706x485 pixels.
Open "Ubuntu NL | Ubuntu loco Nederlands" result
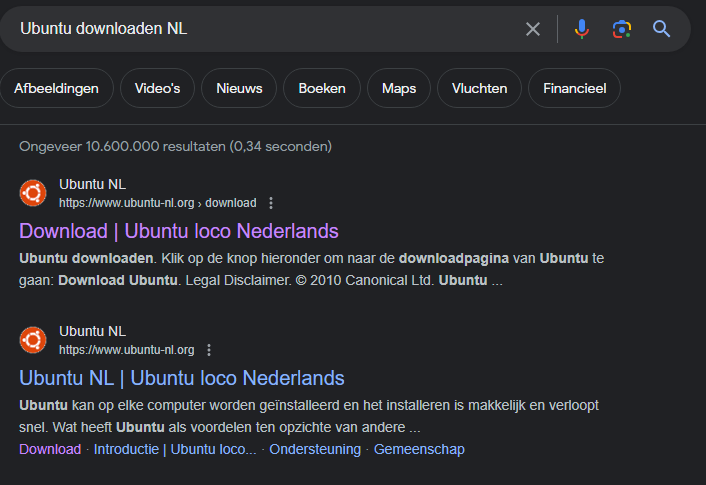point(182,378)
